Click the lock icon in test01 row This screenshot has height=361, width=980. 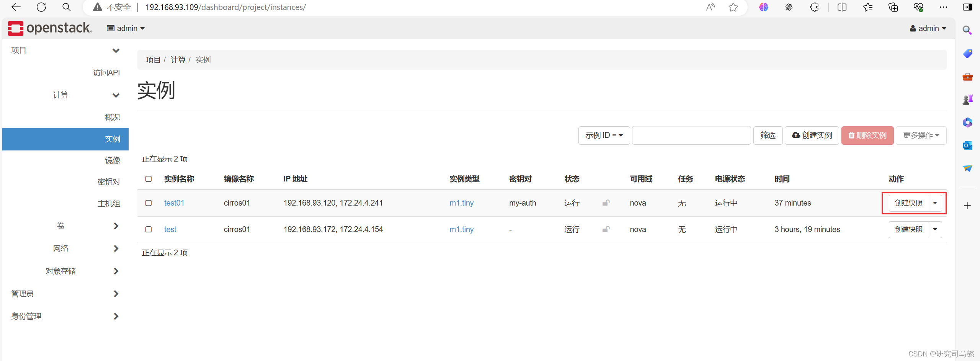[606, 203]
